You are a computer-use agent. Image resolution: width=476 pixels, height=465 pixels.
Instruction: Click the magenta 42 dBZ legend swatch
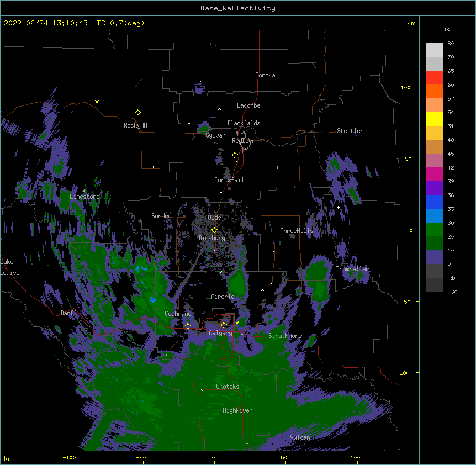[x=434, y=174]
